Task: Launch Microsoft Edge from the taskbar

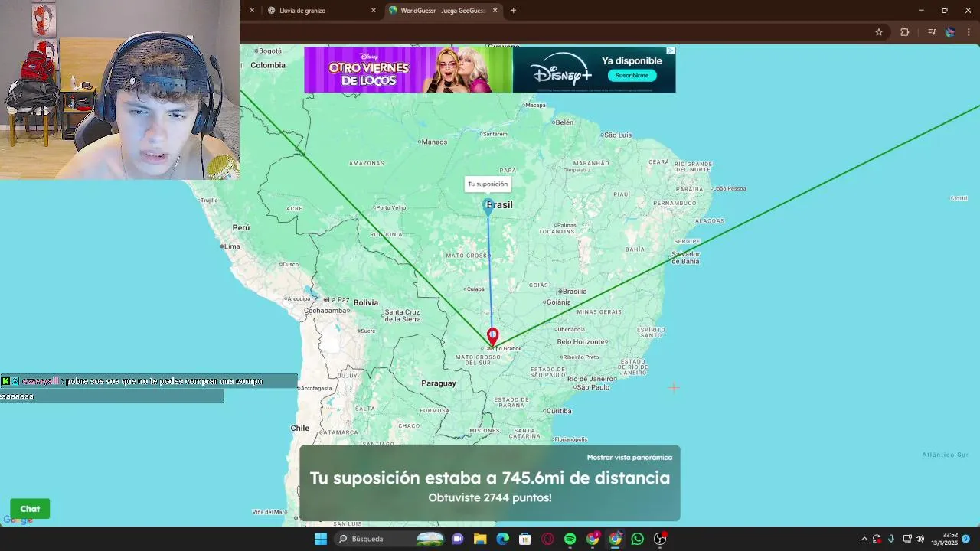Action: (x=502, y=539)
